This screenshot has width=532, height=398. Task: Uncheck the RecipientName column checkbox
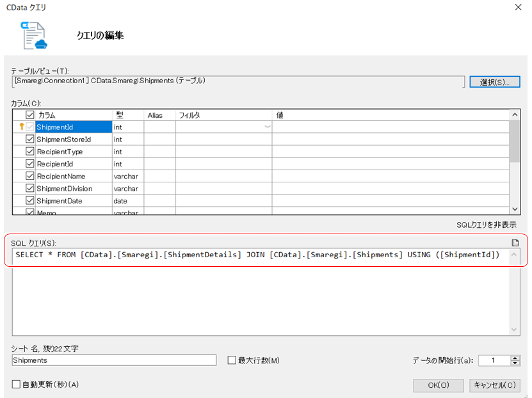click(x=30, y=176)
